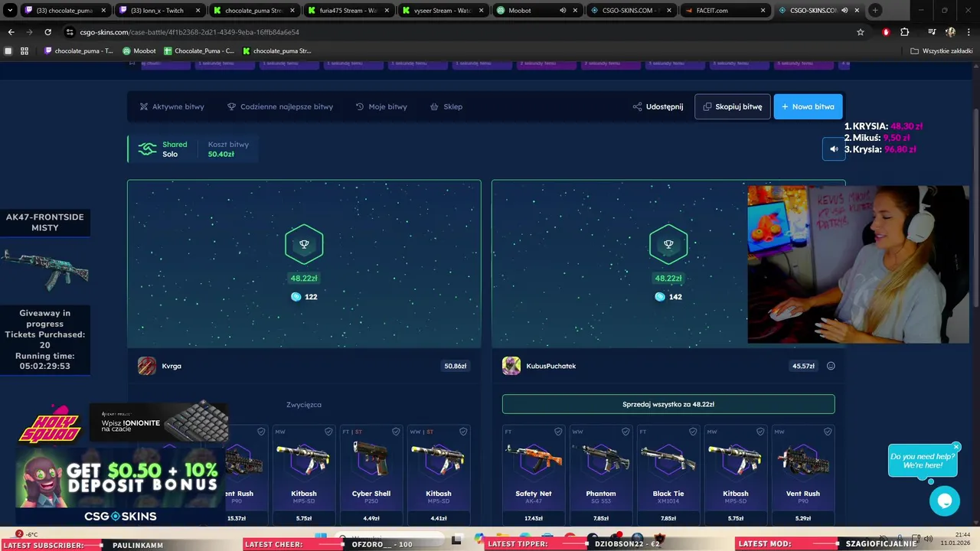Open the apps grid in bookmarks bar

tap(24, 51)
